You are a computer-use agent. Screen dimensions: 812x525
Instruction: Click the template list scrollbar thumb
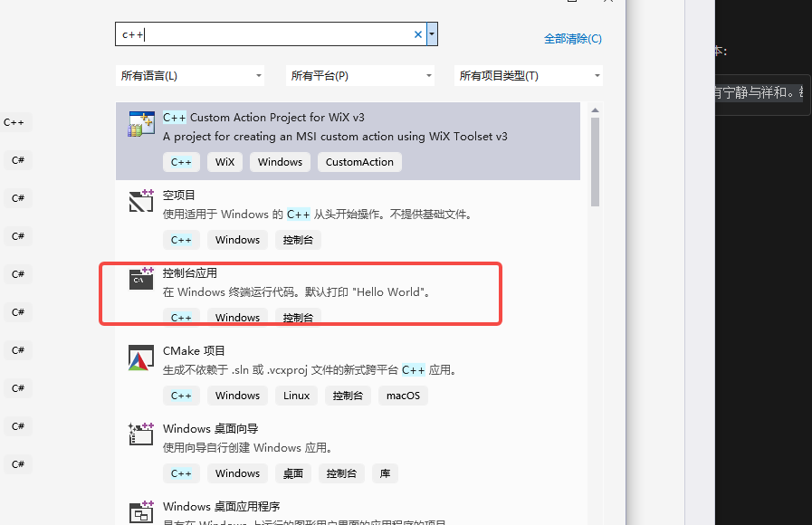595,162
